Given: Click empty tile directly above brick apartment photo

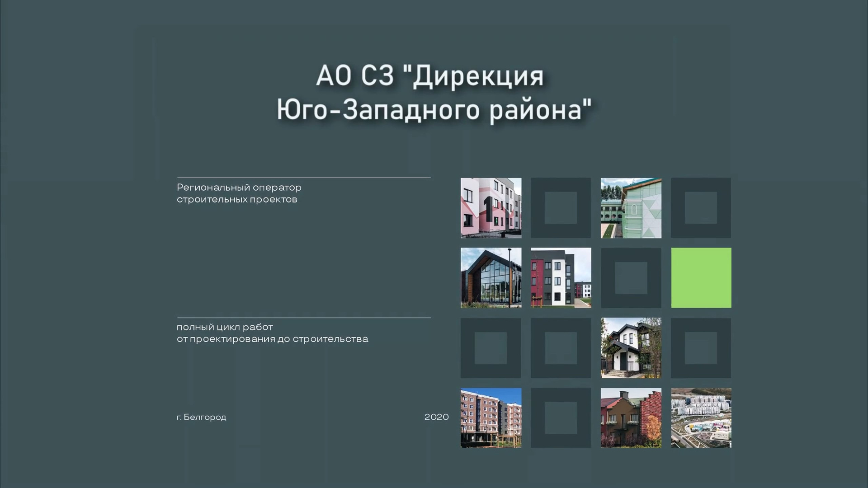Looking at the screenshot, I should pyautogui.click(x=491, y=348).
